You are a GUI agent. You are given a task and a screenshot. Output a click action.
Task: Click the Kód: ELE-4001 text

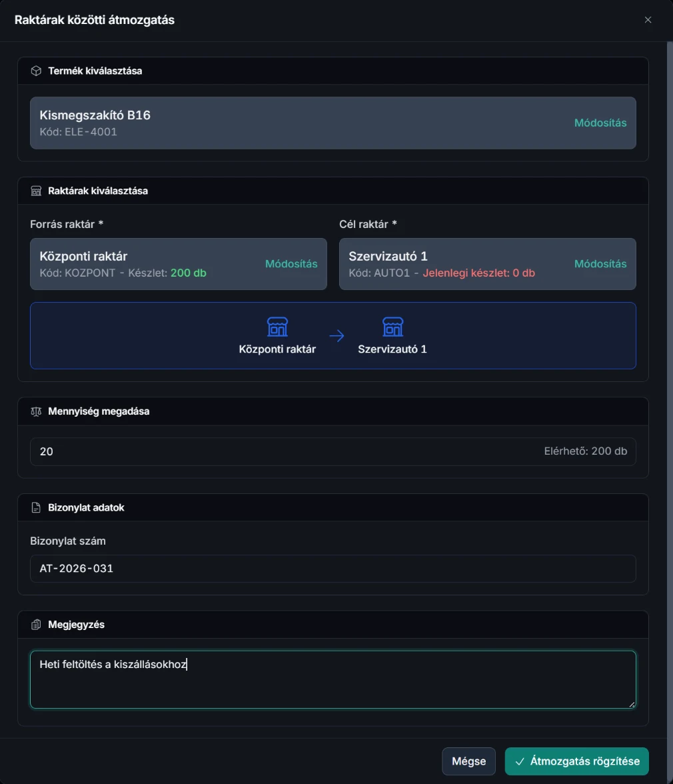[79, 132]
